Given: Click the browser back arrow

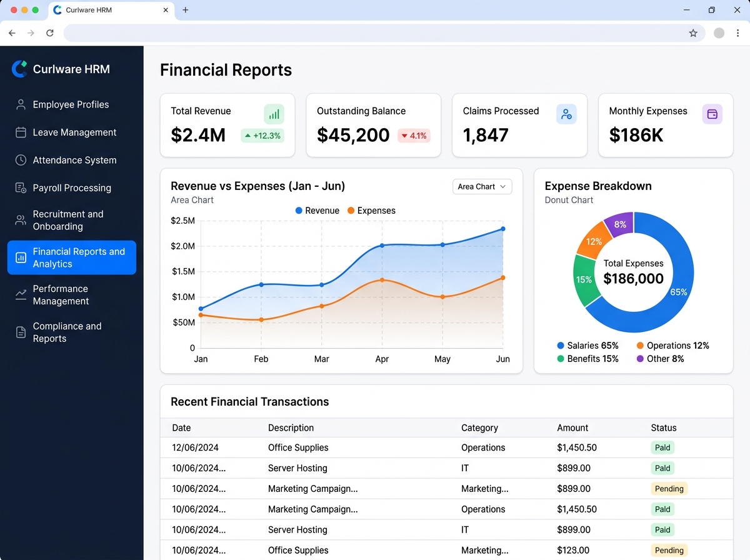Looking at the screenshot, I should click(x=12, y=33).
